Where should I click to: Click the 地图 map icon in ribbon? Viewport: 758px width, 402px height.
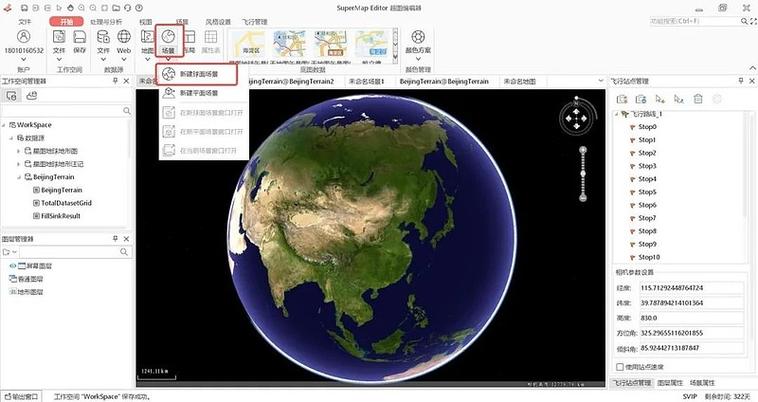(x=147, y=36)
